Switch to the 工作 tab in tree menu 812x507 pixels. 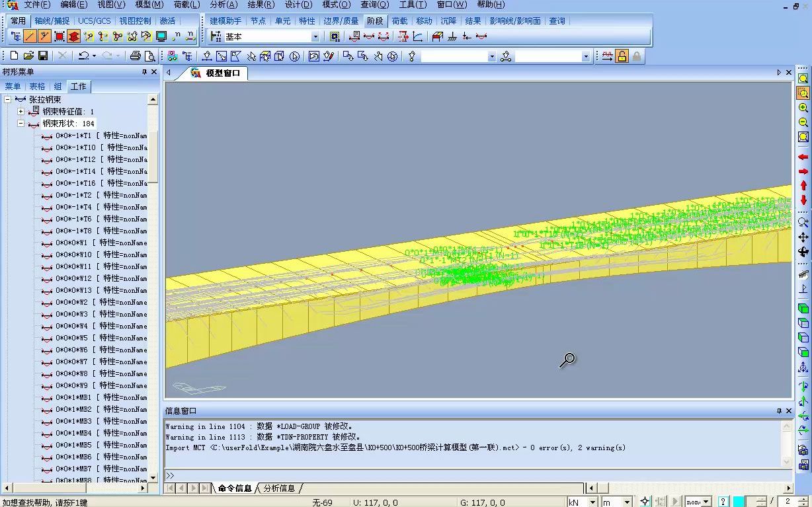(78, 86)
